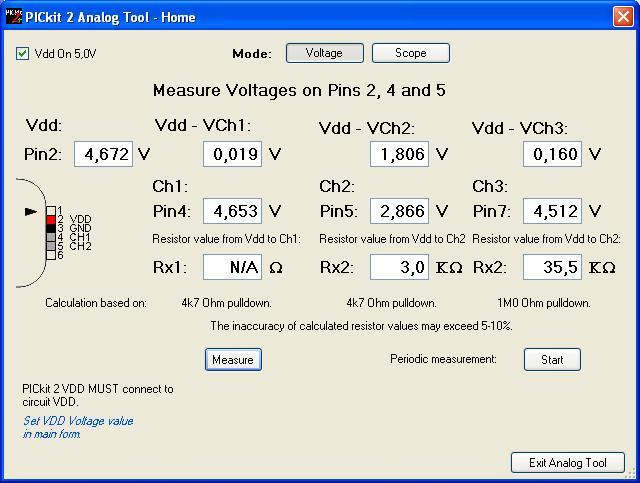Click the 'Vdd - VCh1:' label

click(203, 125)
